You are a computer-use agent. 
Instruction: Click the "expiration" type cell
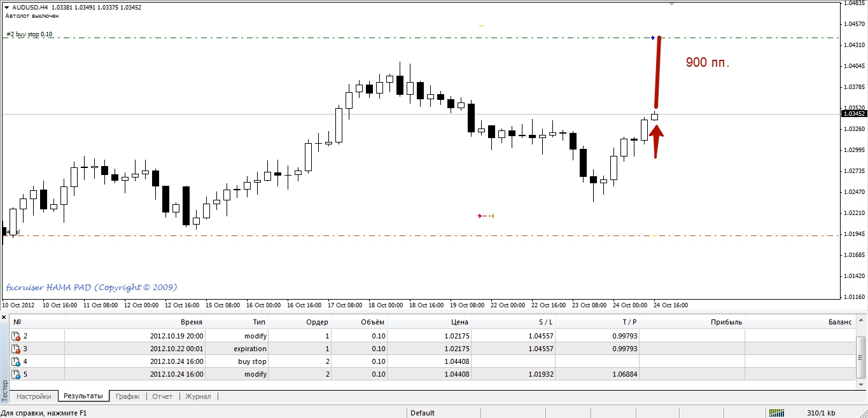tap(250, 349)
